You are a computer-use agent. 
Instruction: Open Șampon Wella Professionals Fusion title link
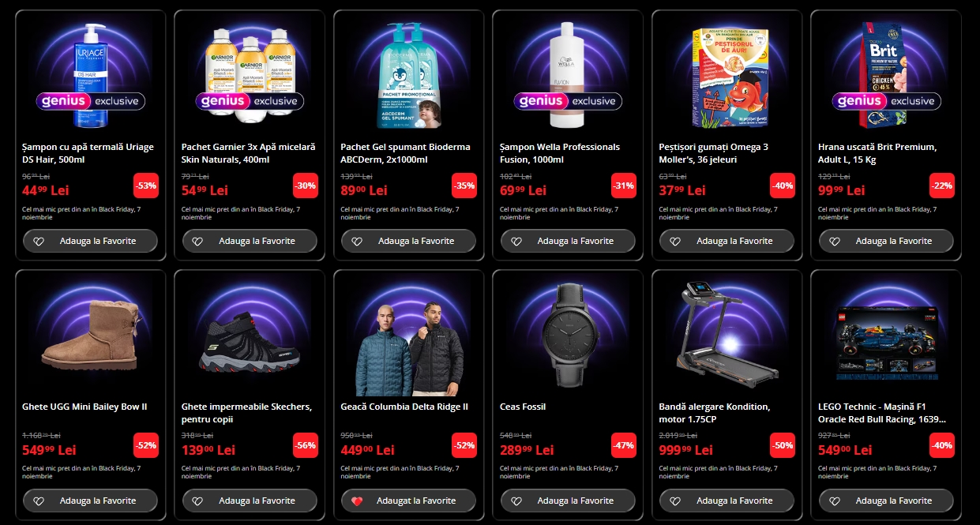coord(560,153)
